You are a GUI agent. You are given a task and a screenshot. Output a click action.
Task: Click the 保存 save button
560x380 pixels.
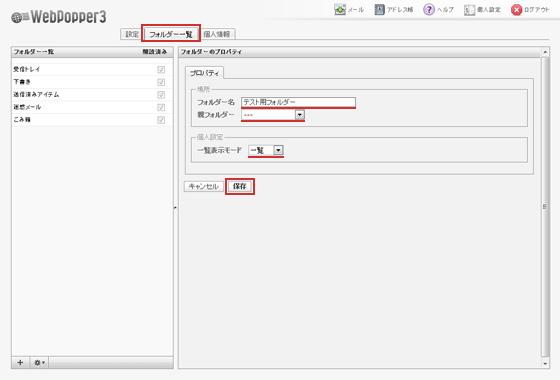pos(240,186)
